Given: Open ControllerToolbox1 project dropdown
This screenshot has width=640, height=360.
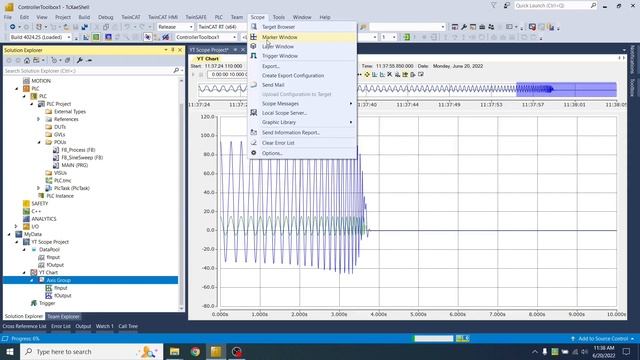Looking at the screenshot, I should (x=206, y=37).
